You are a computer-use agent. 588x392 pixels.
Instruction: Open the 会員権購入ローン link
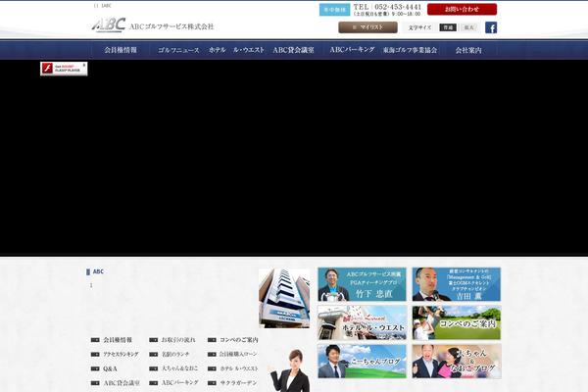[x=238, y=354]
